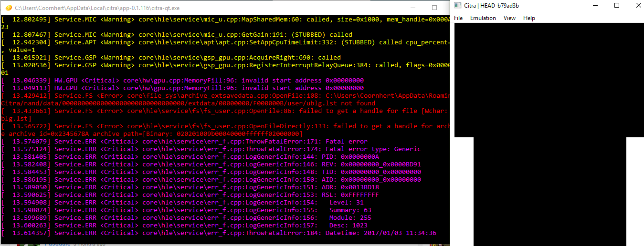The image size is (644, 246).
Task: Open the File menu in Citra
Action: pyautogui.click(x=458, y=18)
